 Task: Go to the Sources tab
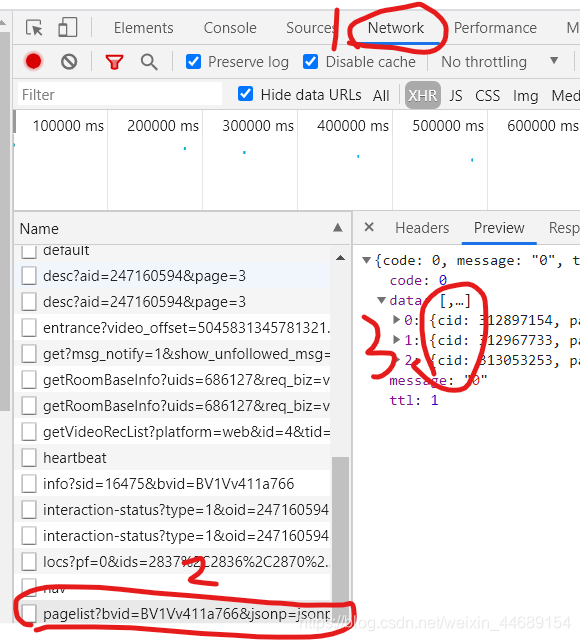pos(311,28)
